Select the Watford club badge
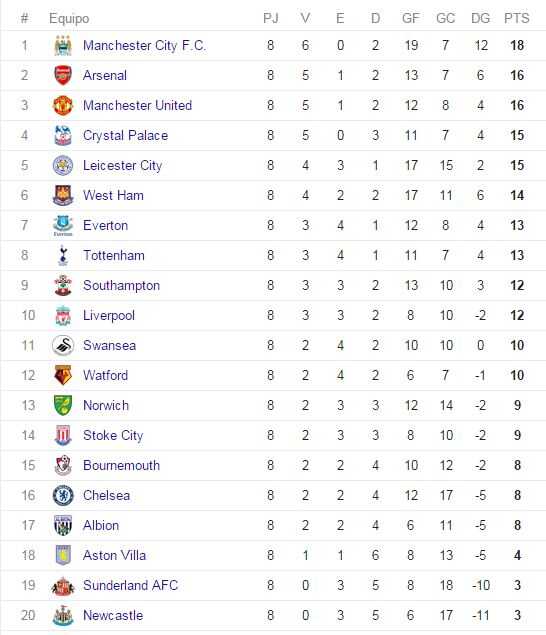Viewport: 546px width, 635px height. pos(63,375)
